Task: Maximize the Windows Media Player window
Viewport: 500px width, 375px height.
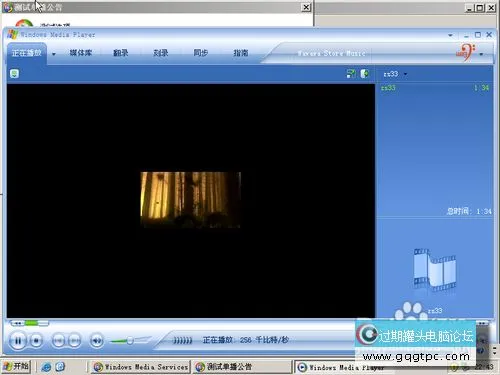Action: (478, 35)
